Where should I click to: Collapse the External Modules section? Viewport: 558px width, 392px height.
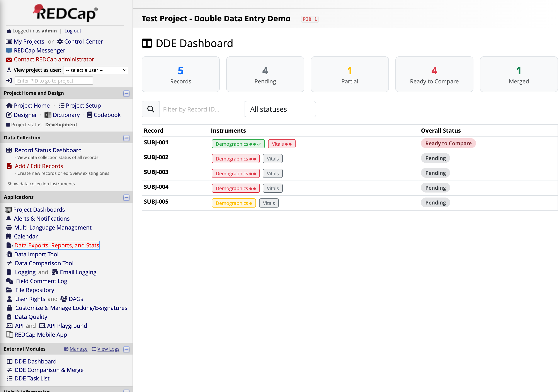pos(126,349)
